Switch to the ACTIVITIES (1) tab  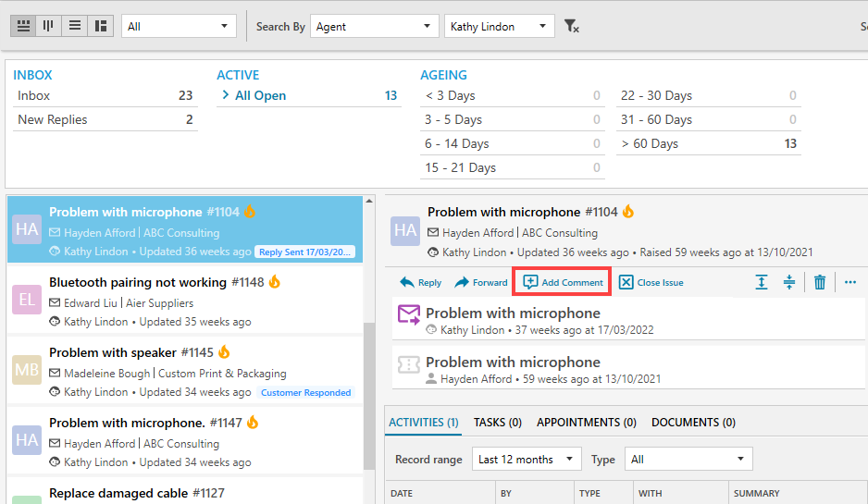pyautogui.click(x=424, y=423)
